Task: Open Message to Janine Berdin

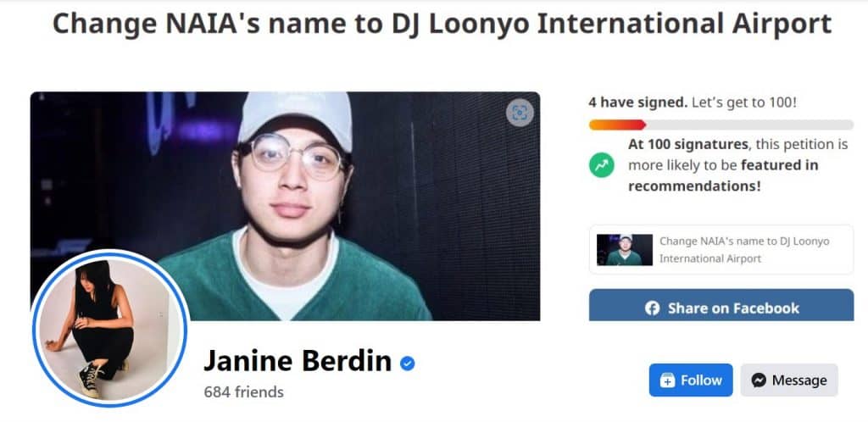Action: pyautogui.click(x=789, y=380)
